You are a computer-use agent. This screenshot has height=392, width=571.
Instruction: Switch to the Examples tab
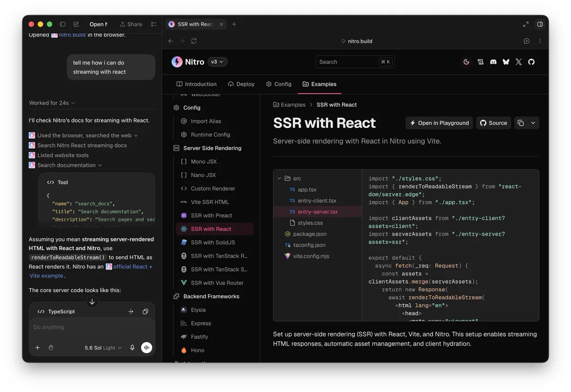[319, 84]
